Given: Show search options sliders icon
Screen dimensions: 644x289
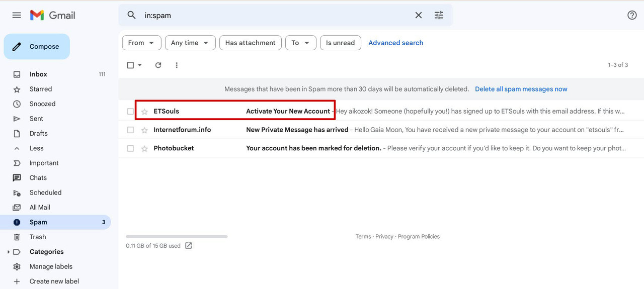Looking at the screenshot, I should (x=439, y=15).
